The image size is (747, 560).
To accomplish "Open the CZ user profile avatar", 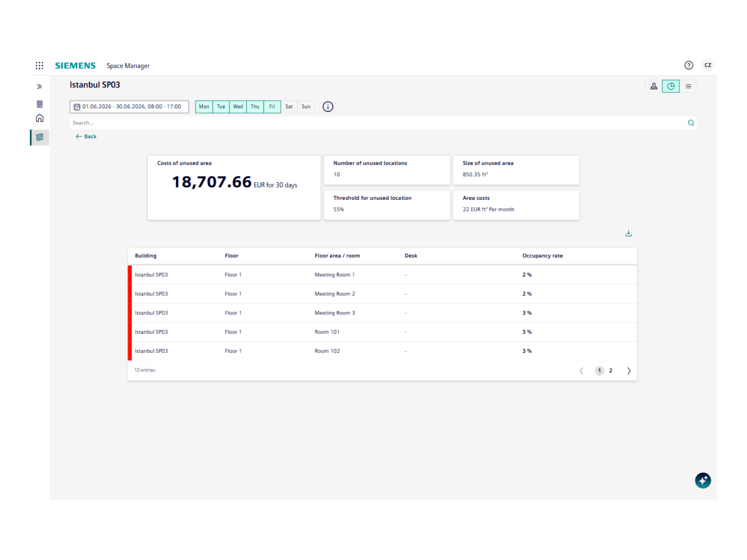I will click(x=708, y=65).
